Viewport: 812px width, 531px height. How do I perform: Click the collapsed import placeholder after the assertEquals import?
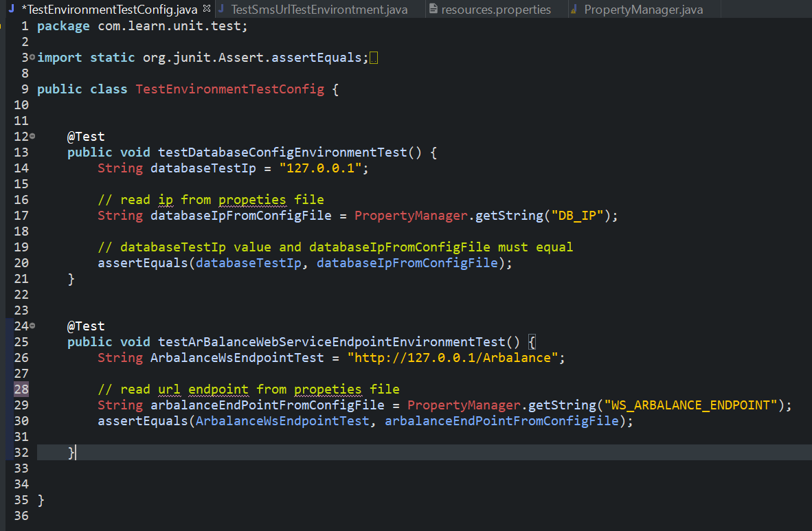click(x=372, y=57)
